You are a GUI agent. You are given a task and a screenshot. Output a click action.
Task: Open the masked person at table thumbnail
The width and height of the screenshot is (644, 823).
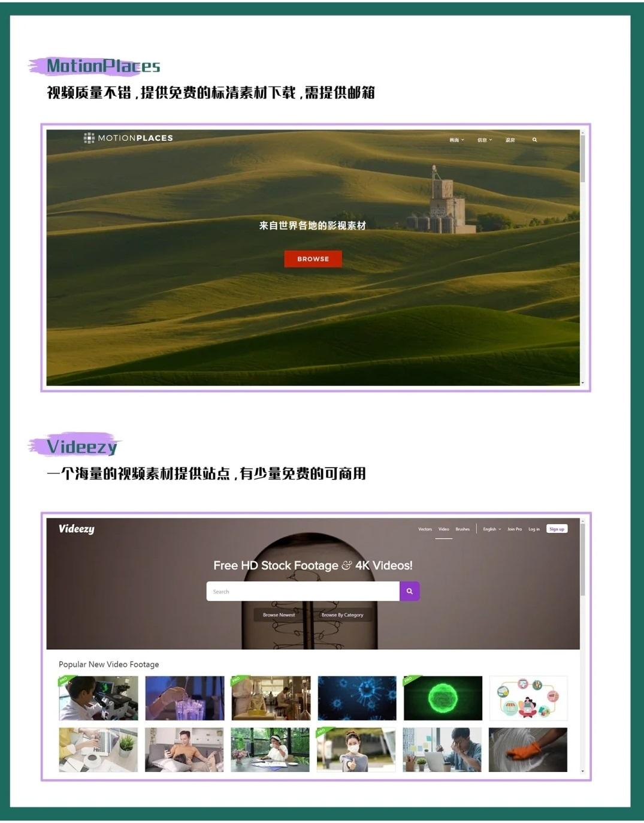(271, 750)
